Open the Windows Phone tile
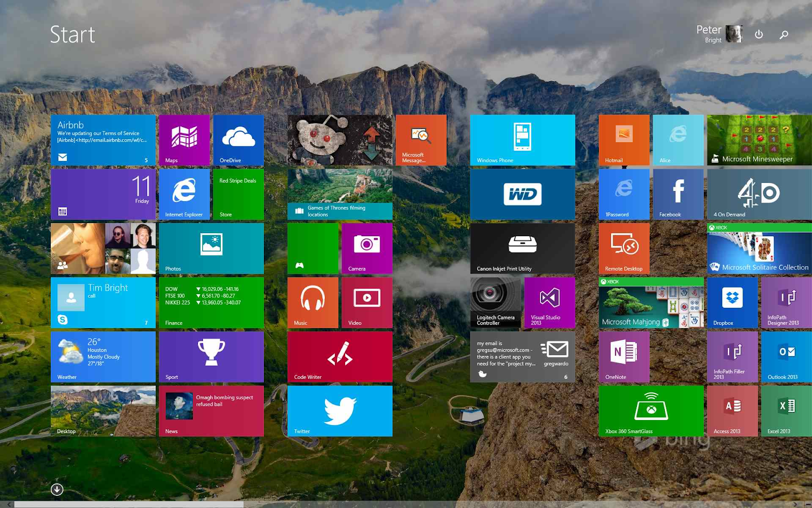This screenshot has width=812, height=508. (523, 140)
